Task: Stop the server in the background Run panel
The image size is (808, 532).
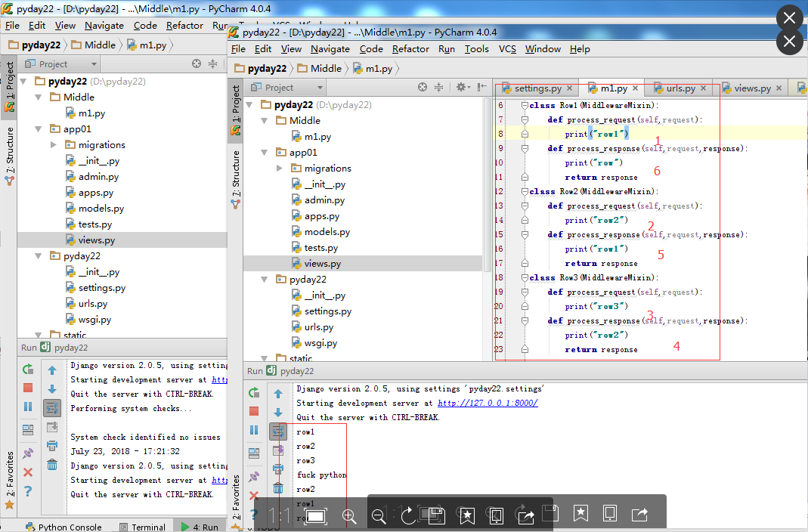Action: tap(28, 388)
